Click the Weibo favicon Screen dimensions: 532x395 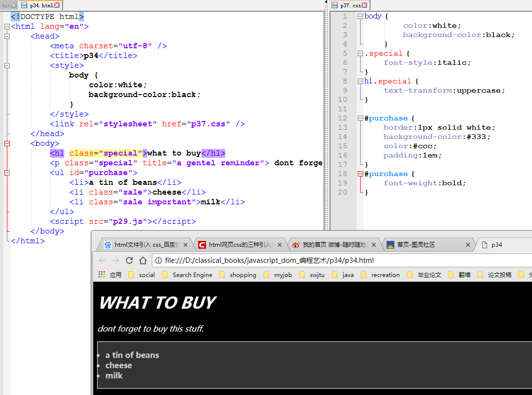296,245
